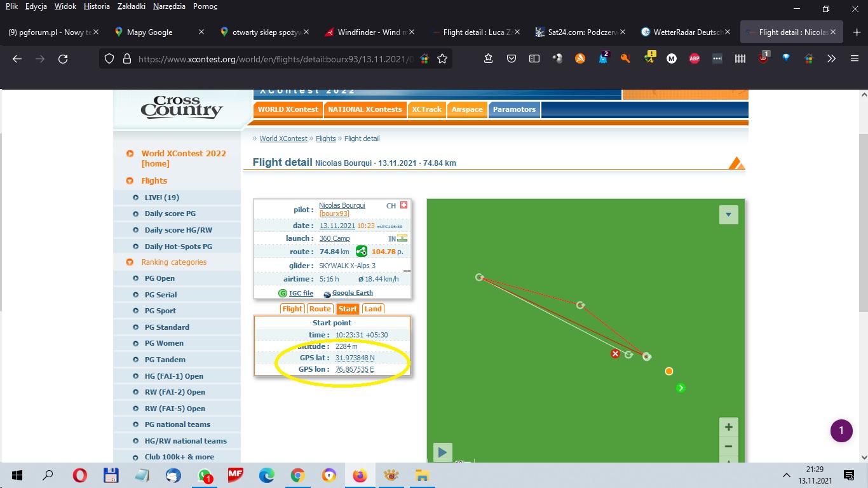Open Opera from the Windows taskbar
Image resolution: width=868 pixels, height=488 pixels.
tap(79, 475)
